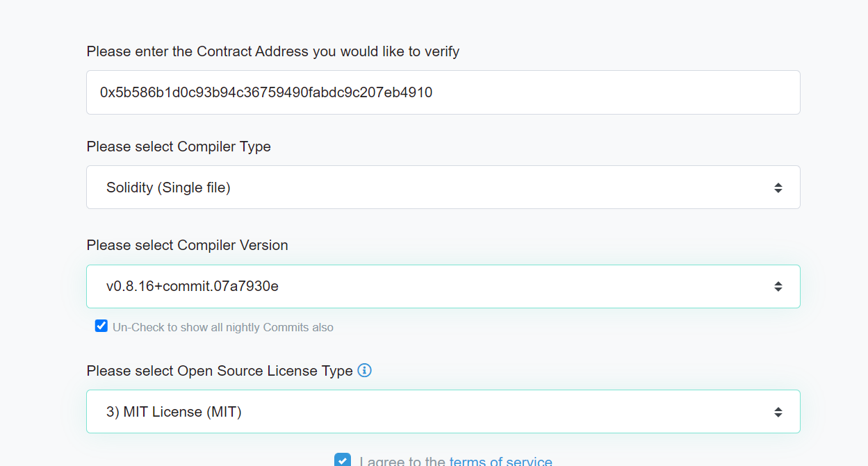Click the 0x5b586b1d0c93... address text

pyautogui.click(x=266, y=92)
